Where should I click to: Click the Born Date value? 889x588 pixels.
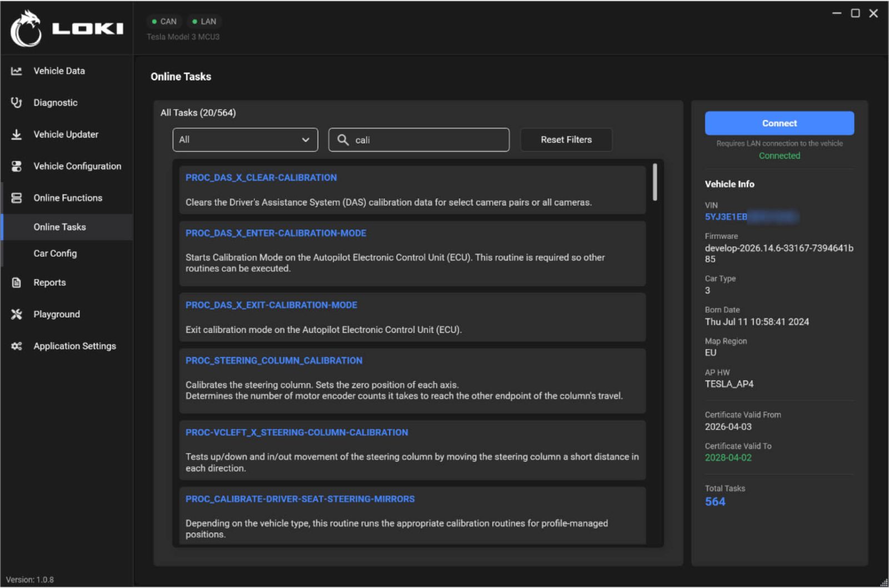point(757,322)
